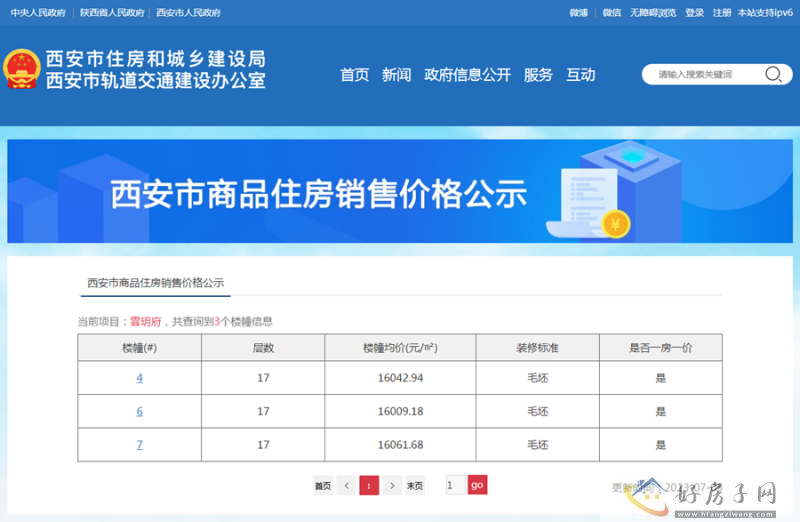The height and width of the screenshot is (522, 800).
Task: Open the 陕西省人民政府 link
Action: [x=112, y=13]
